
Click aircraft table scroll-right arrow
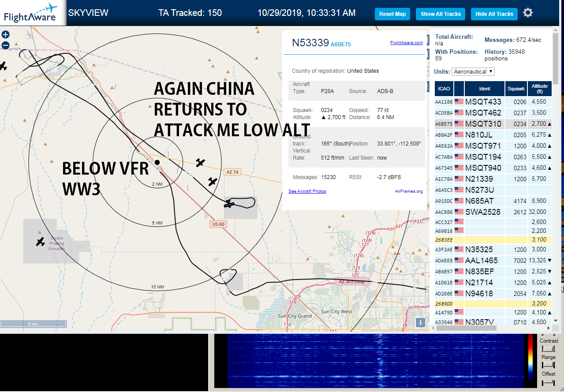pyautogui.click(x=549, y=328)
